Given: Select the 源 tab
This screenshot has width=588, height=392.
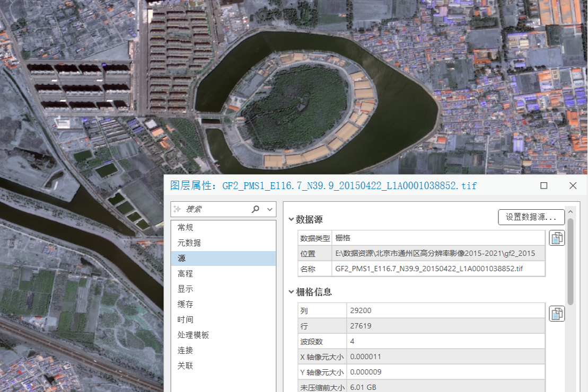Looking at the screenshot, I should 224,258.
